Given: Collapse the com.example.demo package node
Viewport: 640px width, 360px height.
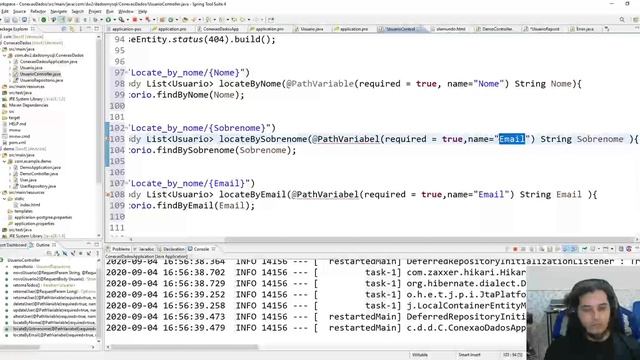Looking at the screenshot, I should click(4, 162).
